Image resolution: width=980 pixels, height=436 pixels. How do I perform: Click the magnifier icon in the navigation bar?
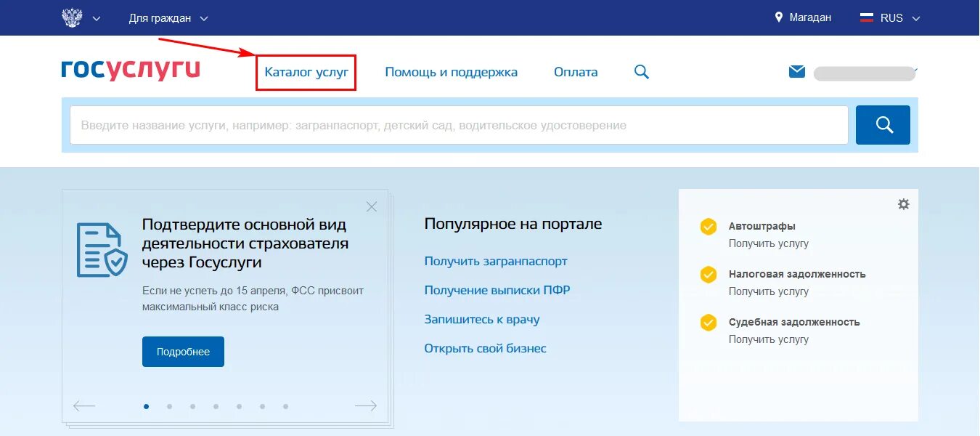point(642,72)
